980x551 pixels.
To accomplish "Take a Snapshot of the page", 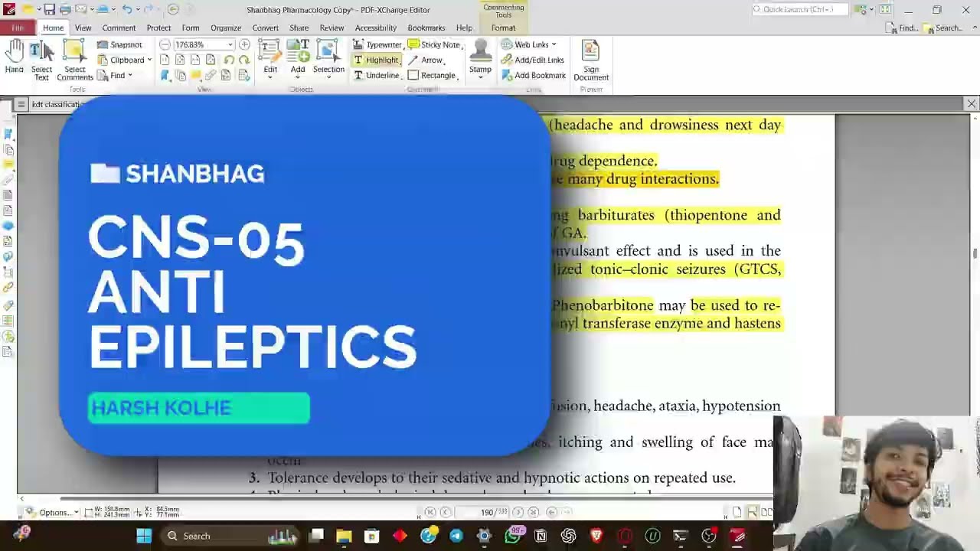I will coord(119,44).
